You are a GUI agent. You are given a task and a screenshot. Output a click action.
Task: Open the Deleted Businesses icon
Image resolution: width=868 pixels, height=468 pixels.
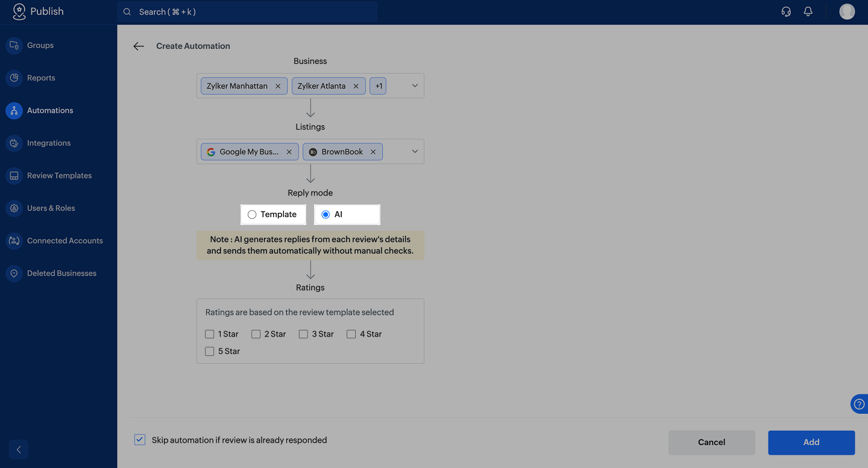(x=14, y=273)
